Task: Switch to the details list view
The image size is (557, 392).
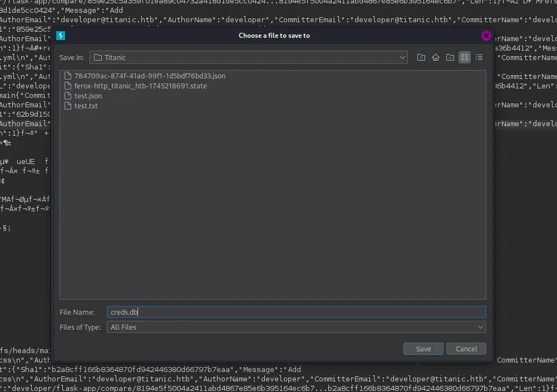Action: [479, 57]
